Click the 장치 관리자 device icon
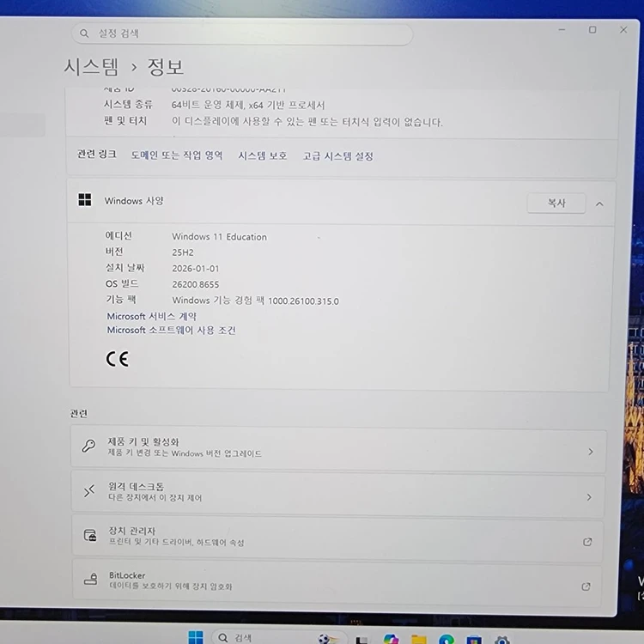 click(90, 535)
